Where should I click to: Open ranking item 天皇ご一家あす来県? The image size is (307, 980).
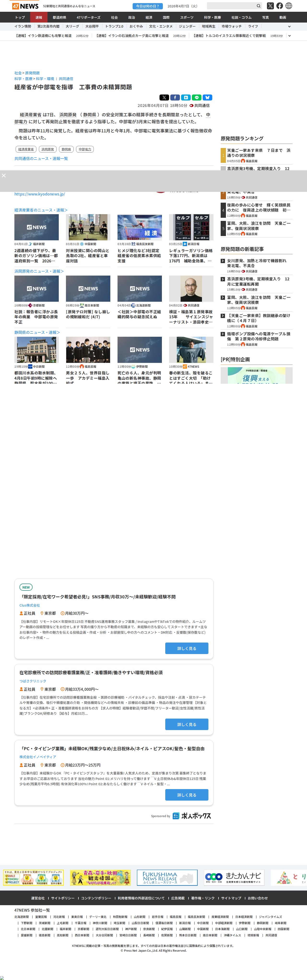coord(259,153)
